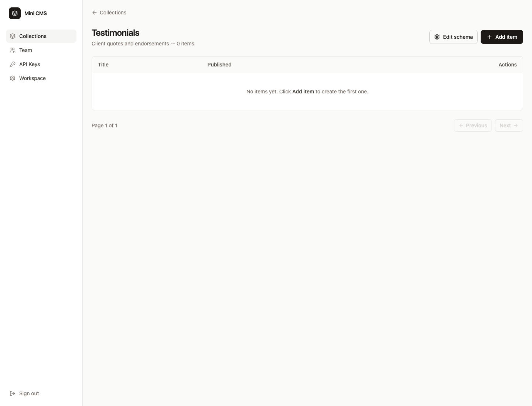Click the Testimonials page heading
This screenshot has height=406, width=532.
point(116,33)
